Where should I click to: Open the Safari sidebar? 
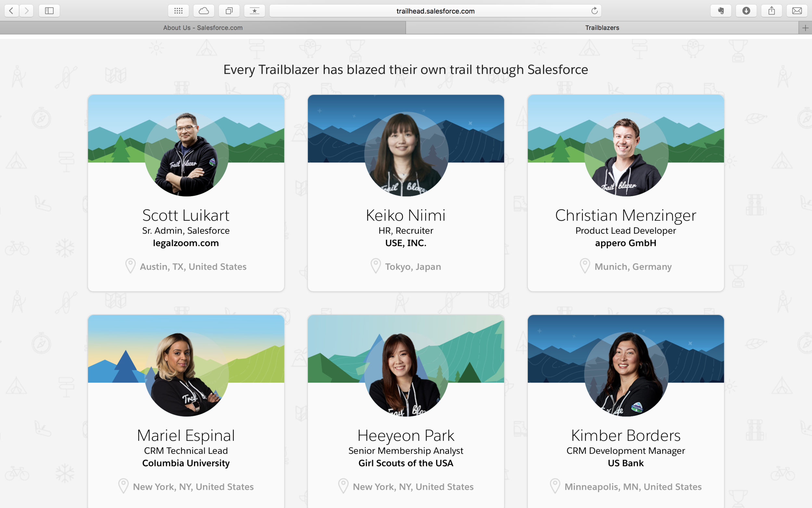coord(49,10)
